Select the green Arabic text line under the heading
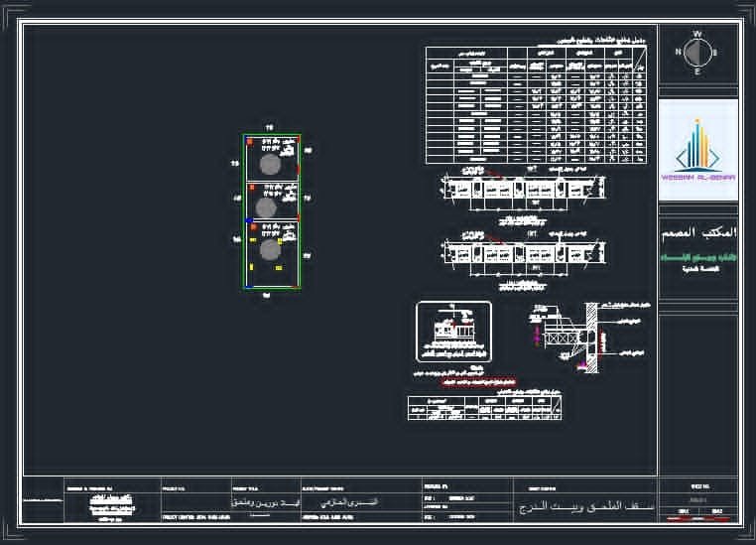756x545 pixels. pyautogui.click(x=698, y=257)
